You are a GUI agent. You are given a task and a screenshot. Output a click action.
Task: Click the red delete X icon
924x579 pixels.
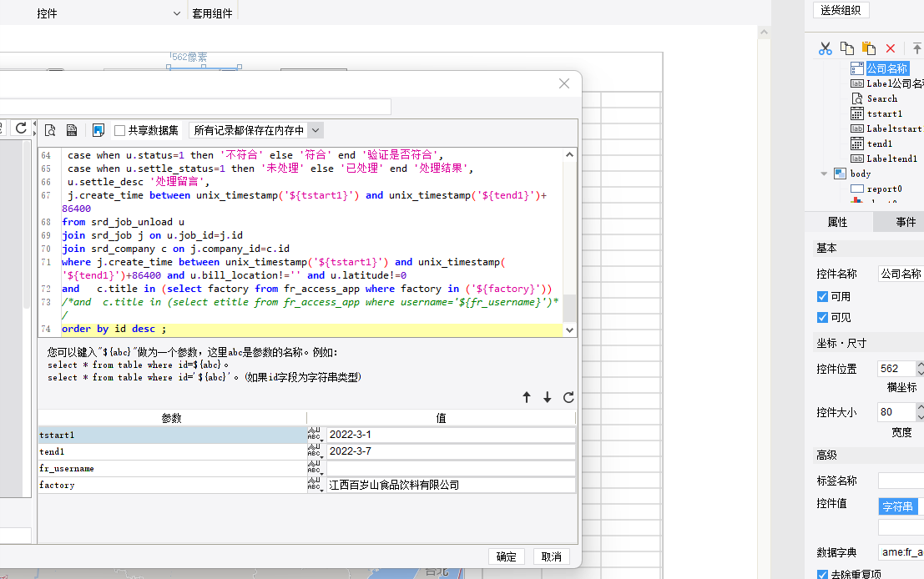[891, 48]
